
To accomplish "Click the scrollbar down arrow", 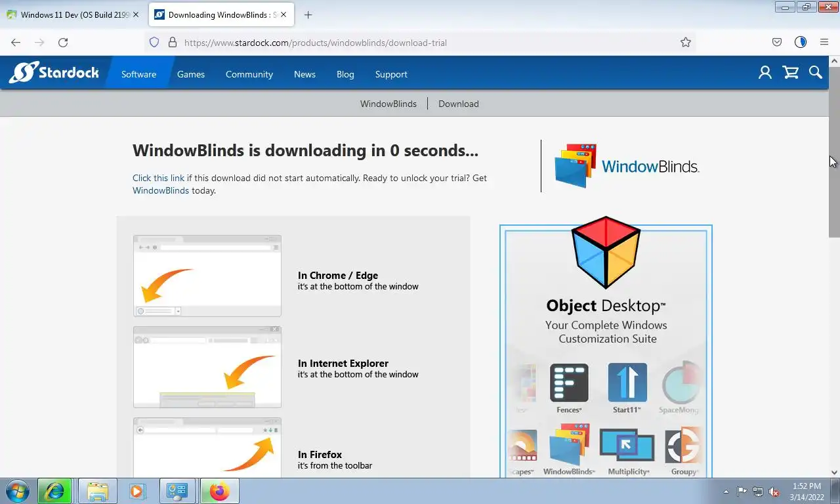I will click(x=834, y=472).
